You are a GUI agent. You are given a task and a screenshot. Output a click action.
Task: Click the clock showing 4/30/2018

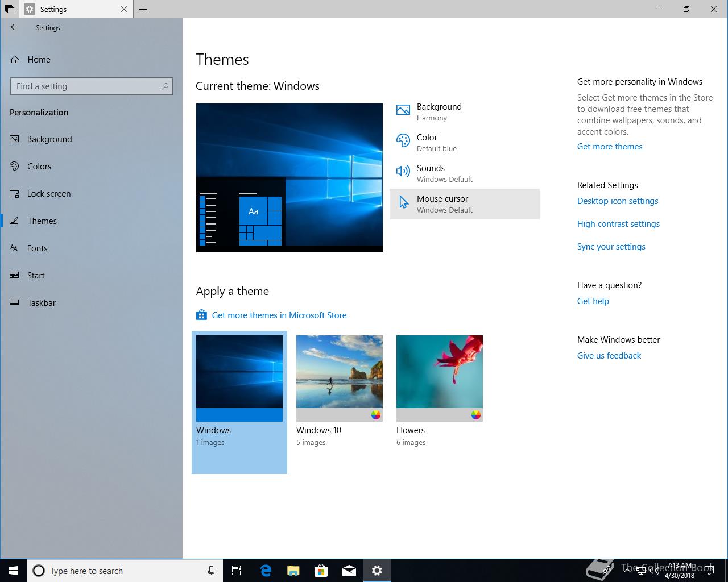click(x=680, y=571)
